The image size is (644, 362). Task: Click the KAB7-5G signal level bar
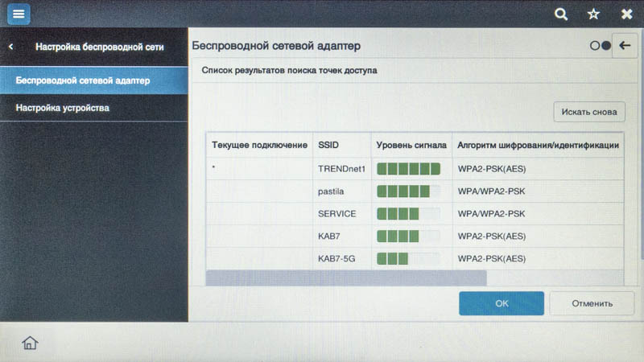[408, 258]
